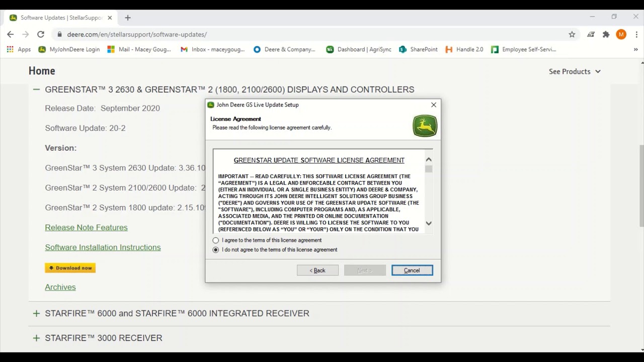
Task: Open Dashboard AgriSync bookmark
Action: (359, 49)
